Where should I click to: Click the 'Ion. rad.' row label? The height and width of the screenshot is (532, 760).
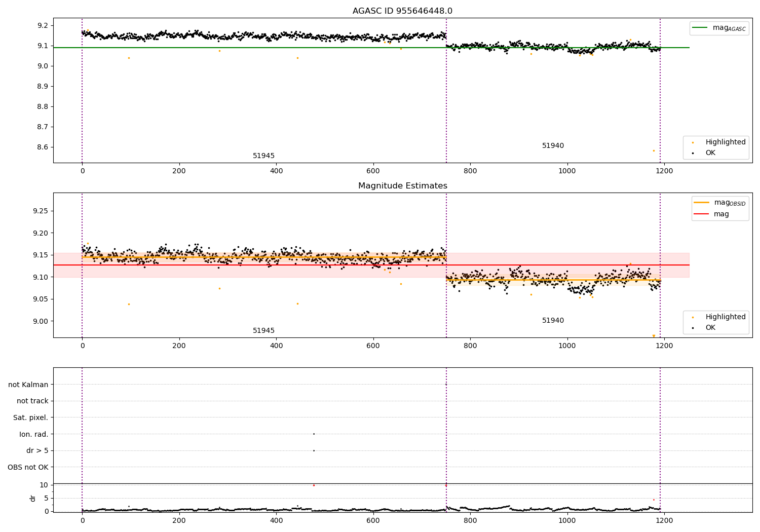(34, 434)
